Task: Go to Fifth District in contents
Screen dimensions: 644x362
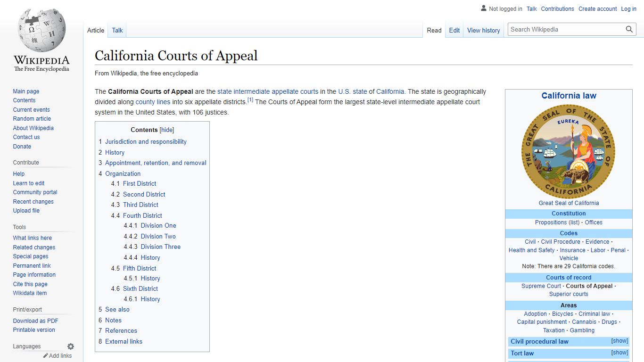Action: 140,268
